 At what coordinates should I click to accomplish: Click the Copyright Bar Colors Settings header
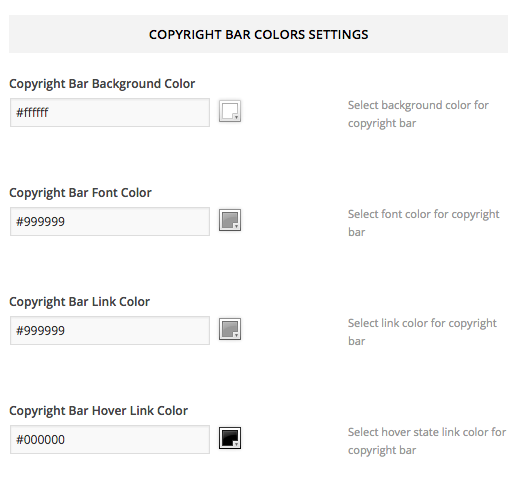[259, 34]
